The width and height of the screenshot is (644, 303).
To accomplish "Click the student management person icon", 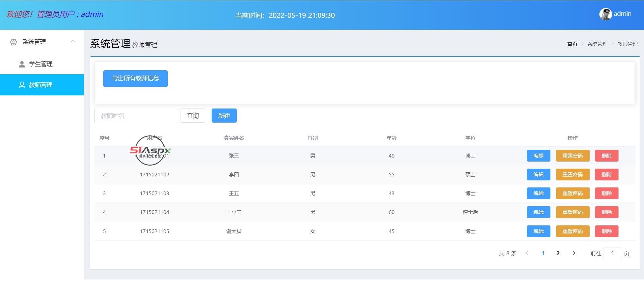I will pyautogui.click(x=22, y=64).
